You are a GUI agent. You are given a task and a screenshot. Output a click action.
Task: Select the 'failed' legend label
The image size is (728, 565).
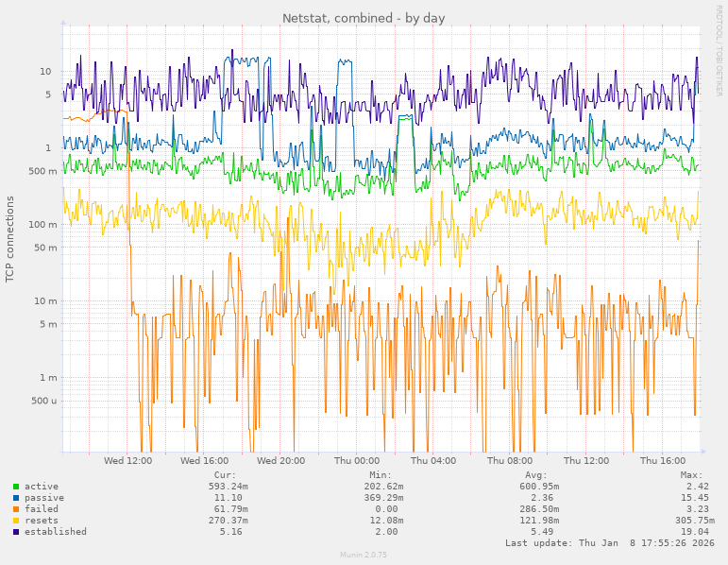pos(42,509)
